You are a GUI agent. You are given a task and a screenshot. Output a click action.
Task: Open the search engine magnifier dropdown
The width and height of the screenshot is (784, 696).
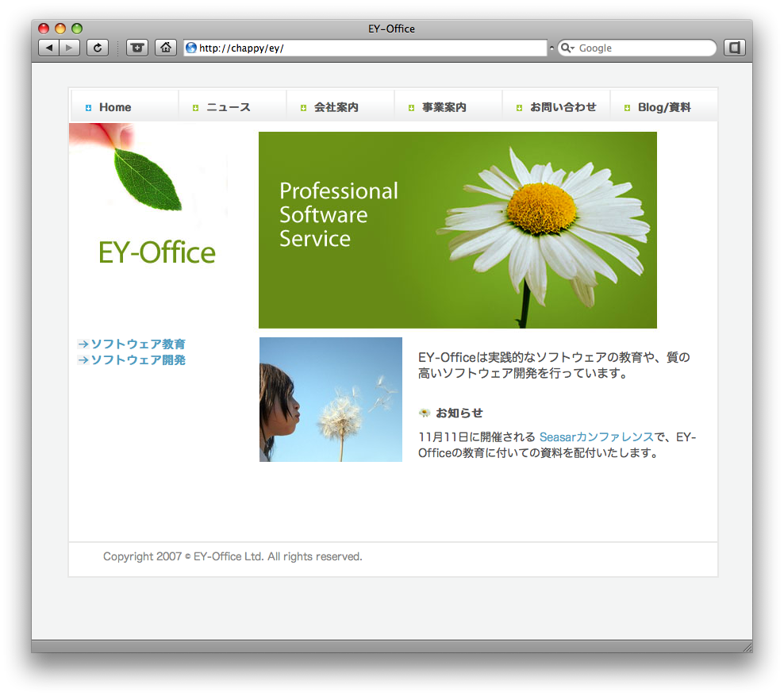567,48
